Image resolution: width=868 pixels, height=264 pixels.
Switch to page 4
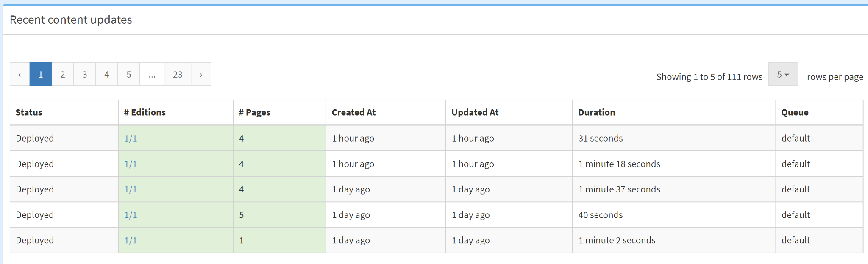point(107,74)
